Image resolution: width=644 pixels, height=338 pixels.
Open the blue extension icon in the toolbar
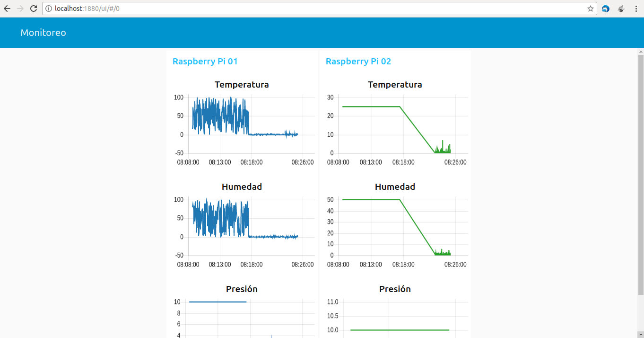(606, 9)
